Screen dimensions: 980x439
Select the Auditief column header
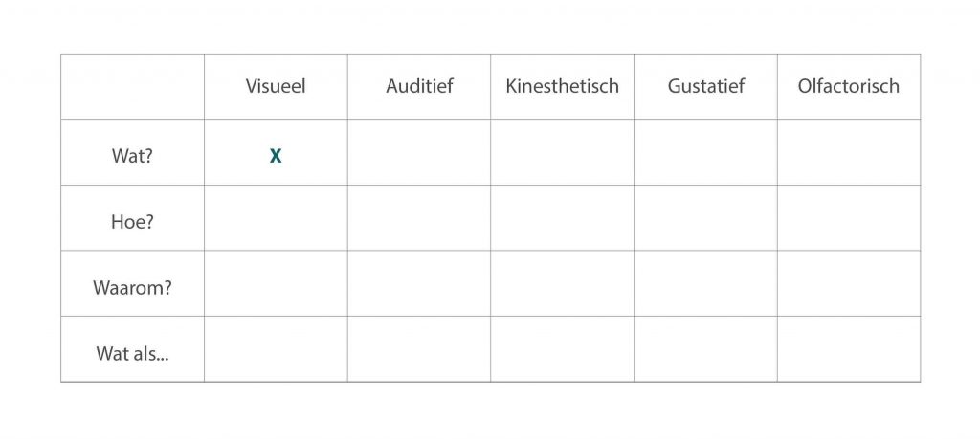[x=419, y=86]
